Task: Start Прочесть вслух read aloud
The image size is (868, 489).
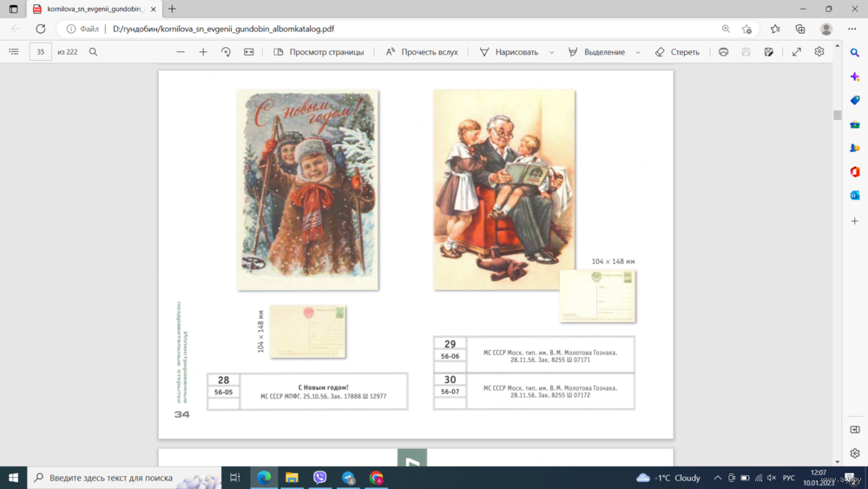Action: click(x=422, y=51)
